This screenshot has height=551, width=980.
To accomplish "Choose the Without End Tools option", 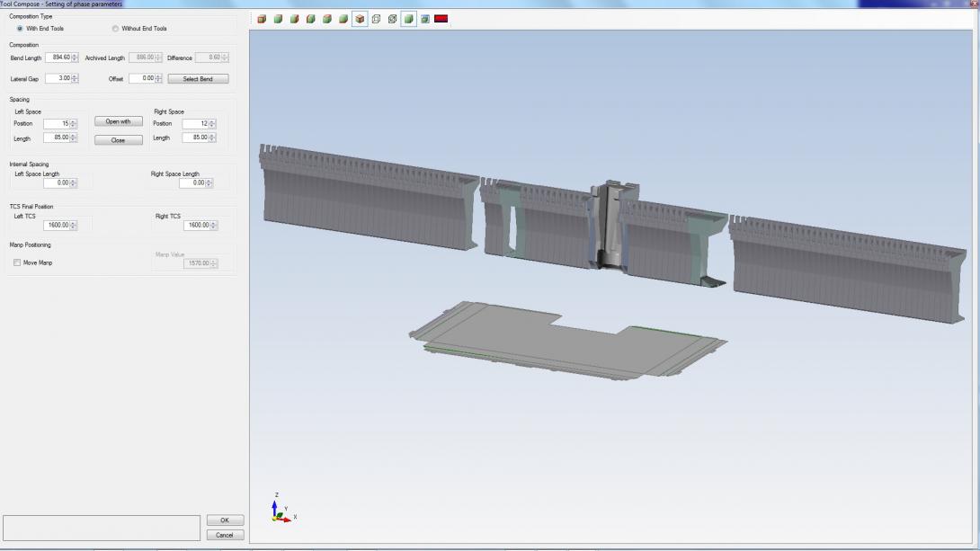I will [115, 29].
